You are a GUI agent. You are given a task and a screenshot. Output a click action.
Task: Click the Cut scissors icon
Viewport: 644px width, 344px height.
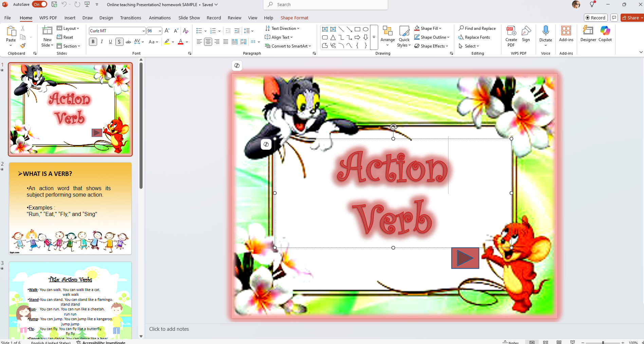(x=23, y=29)
